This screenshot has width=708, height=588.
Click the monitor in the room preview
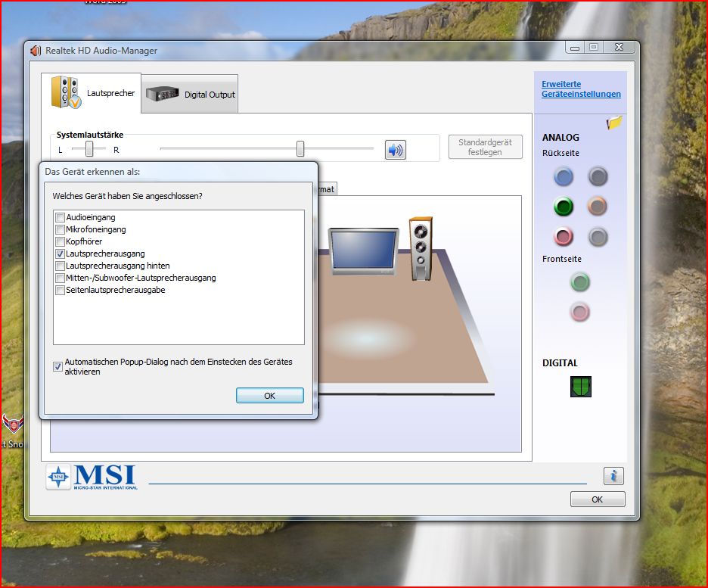point(364,251)
